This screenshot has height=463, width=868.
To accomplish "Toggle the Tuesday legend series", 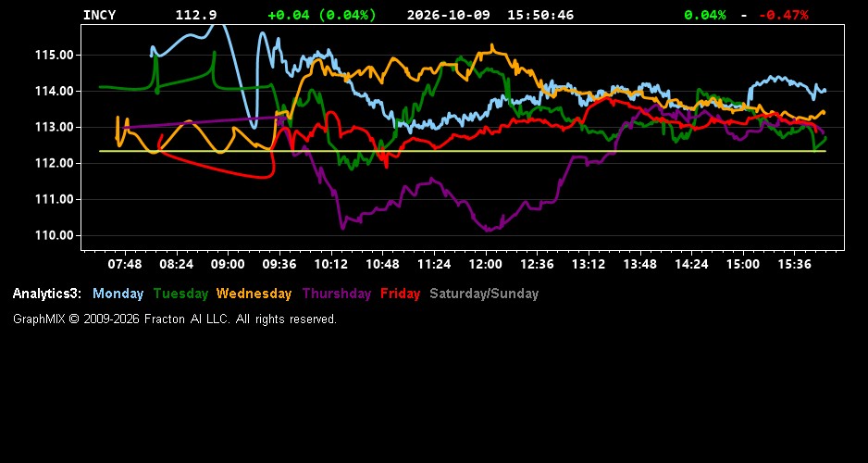I will point(180,294).
